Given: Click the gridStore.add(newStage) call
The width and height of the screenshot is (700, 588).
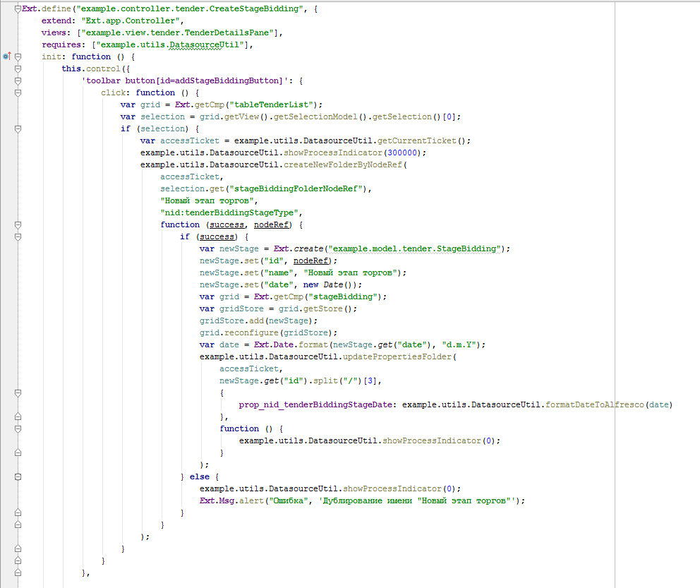Looking at the screenshot, I should pos(256,321).
